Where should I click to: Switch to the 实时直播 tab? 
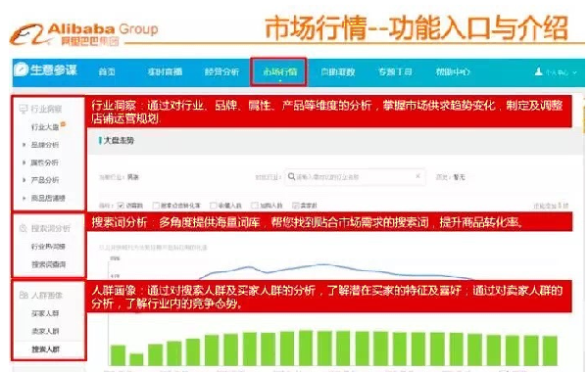click(x=165, y=71)
